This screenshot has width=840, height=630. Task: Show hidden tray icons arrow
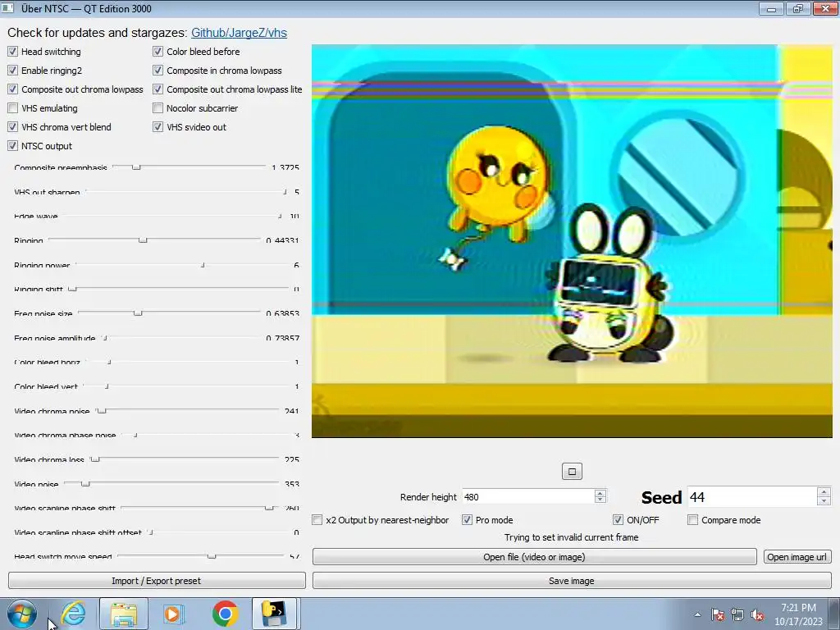(x=697, y=614)
